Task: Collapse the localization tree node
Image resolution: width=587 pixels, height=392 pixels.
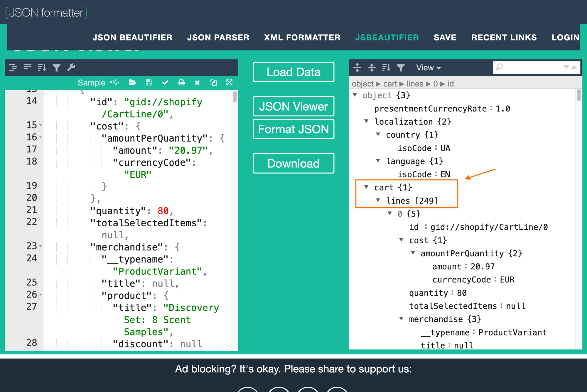Action: 366,121
